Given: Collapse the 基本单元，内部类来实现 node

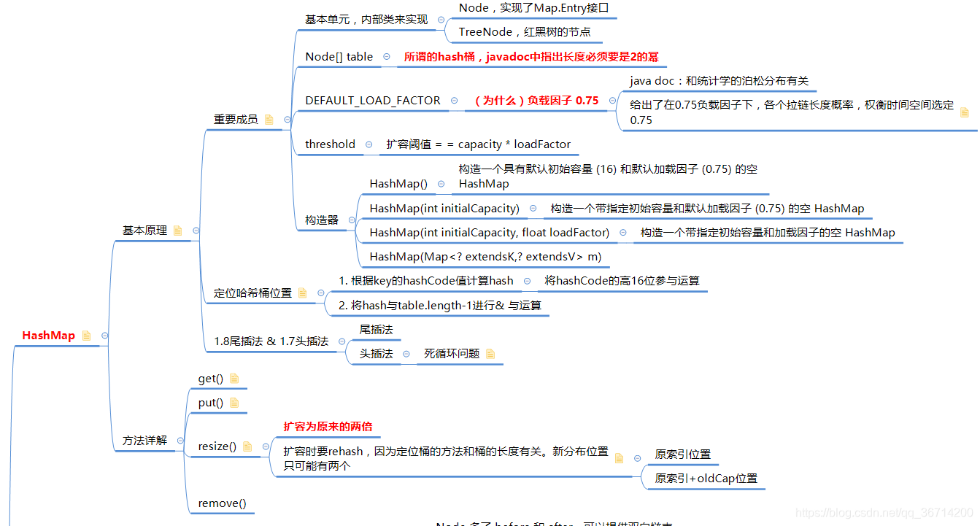Looking at the screenshot, I should tap(441, 20).
